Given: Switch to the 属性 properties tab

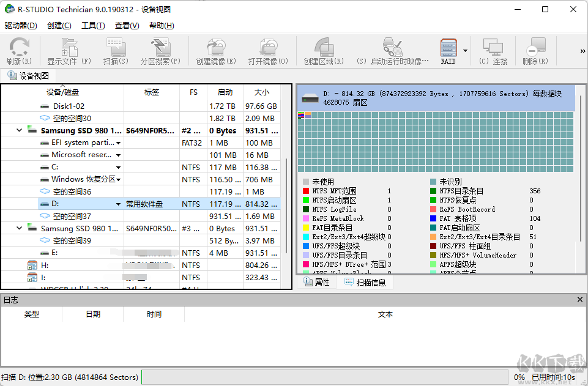Looking at the screenshot, I should pyautogui.click(x=317, y=282).
